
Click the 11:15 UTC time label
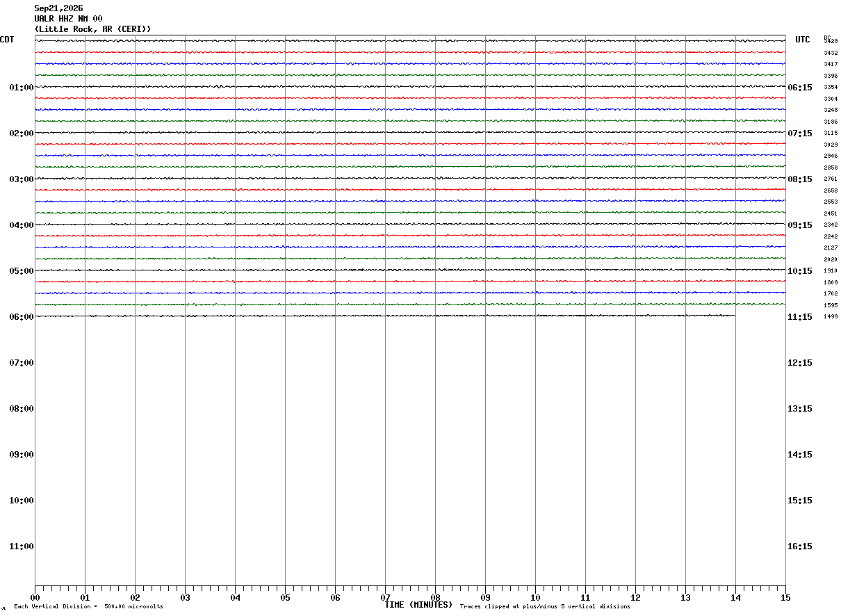800,317
